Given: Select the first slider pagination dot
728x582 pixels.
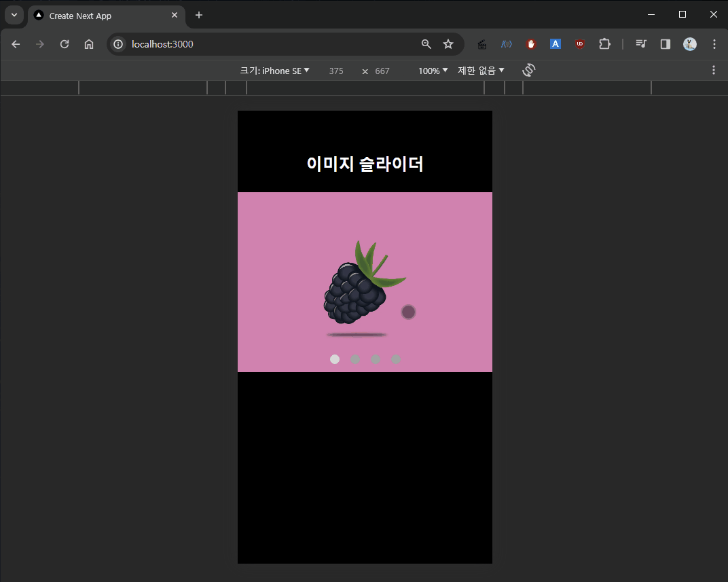Looking at the screenshot, I should (335, 359).
